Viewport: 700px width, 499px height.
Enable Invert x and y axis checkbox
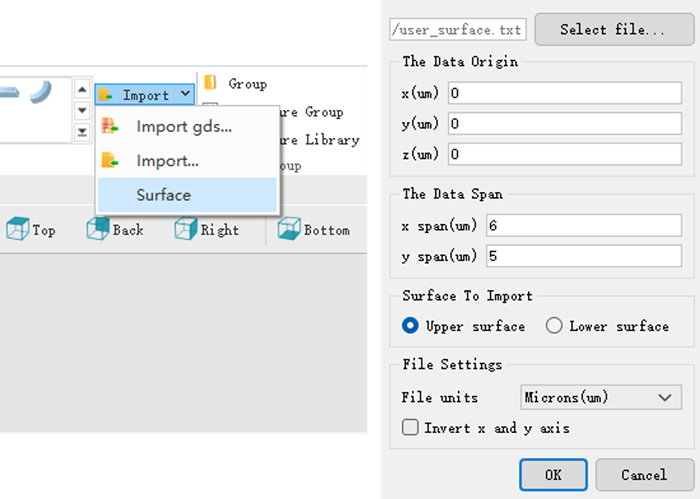[410, 428]
